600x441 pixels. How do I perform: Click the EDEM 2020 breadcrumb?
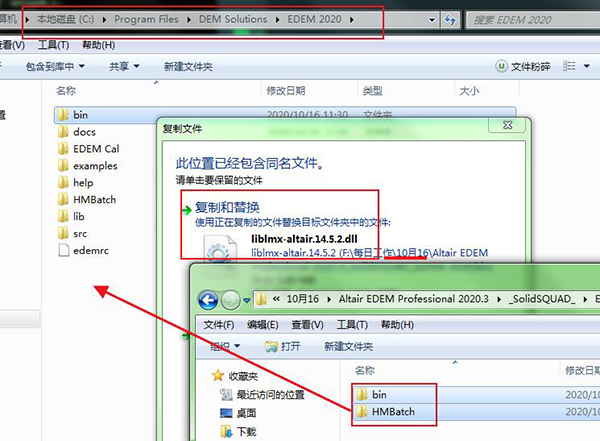pyautogui.click(x=314, y=19)
